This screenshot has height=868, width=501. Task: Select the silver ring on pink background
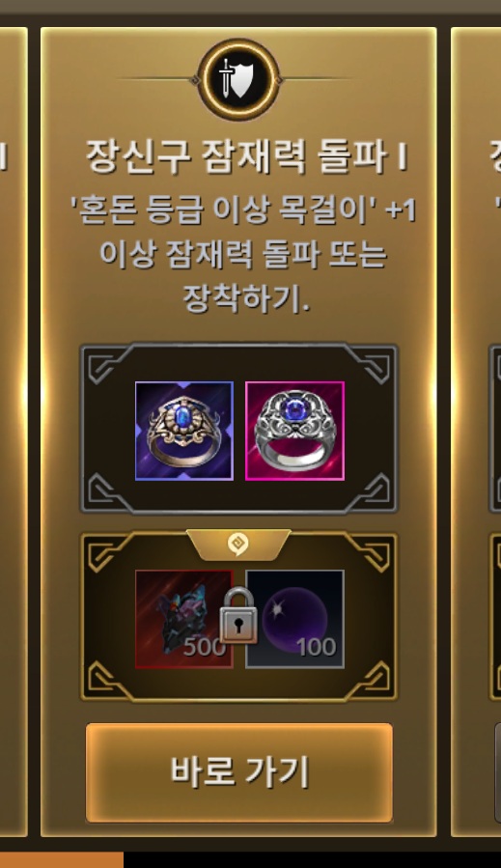pos(294,431)
